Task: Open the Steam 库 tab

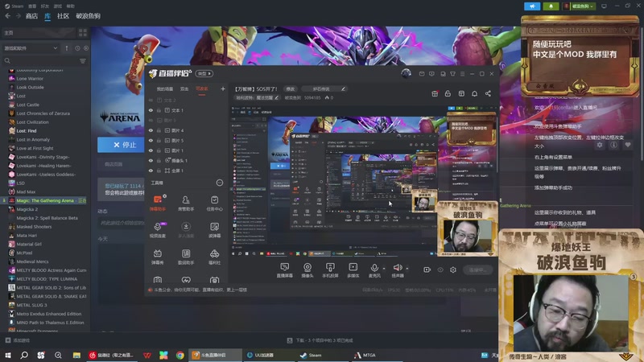Action: (47, 16)
